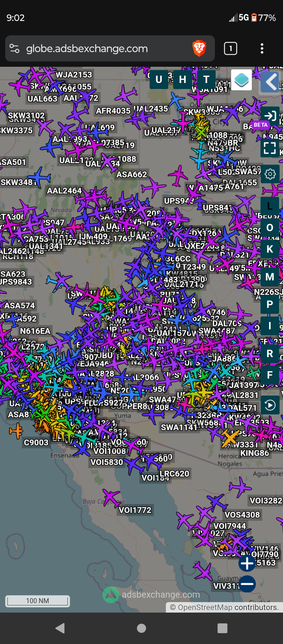
Task: Toggle the F button
Action: (x=270, y=375)
